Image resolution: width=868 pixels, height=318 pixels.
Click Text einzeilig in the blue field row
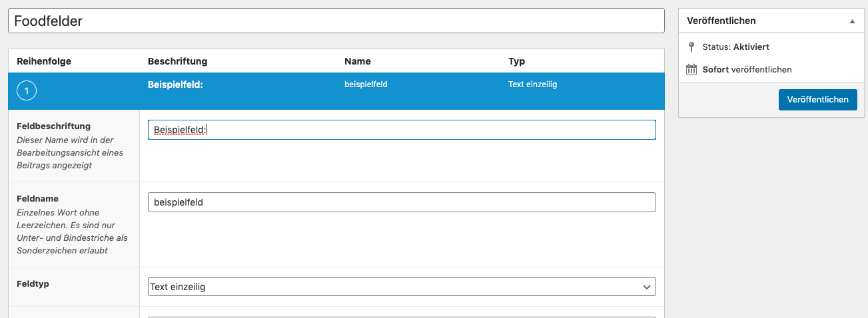pyautogui.click(x=532, y=84)
